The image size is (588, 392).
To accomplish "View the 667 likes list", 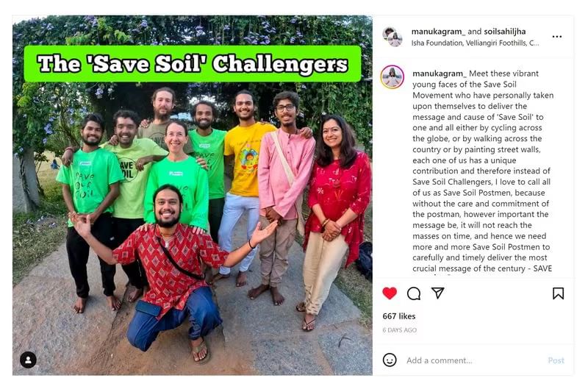I will pyautogui.click(x=399, y=316).
